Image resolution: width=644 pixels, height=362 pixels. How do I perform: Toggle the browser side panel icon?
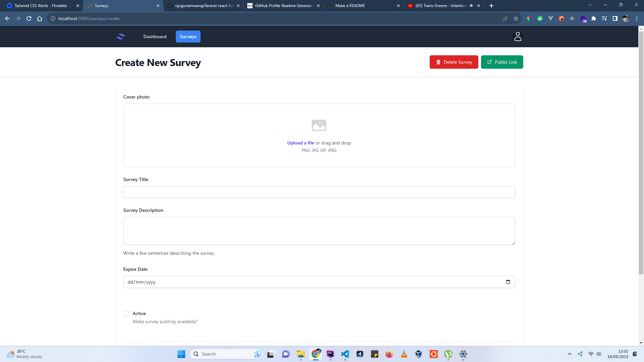[x=615, y=19]
